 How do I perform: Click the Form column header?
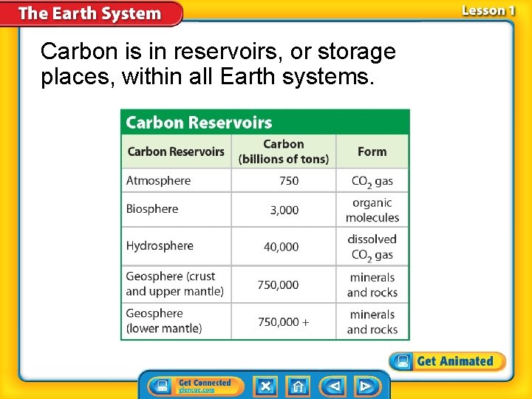click(x=372, y=151)
